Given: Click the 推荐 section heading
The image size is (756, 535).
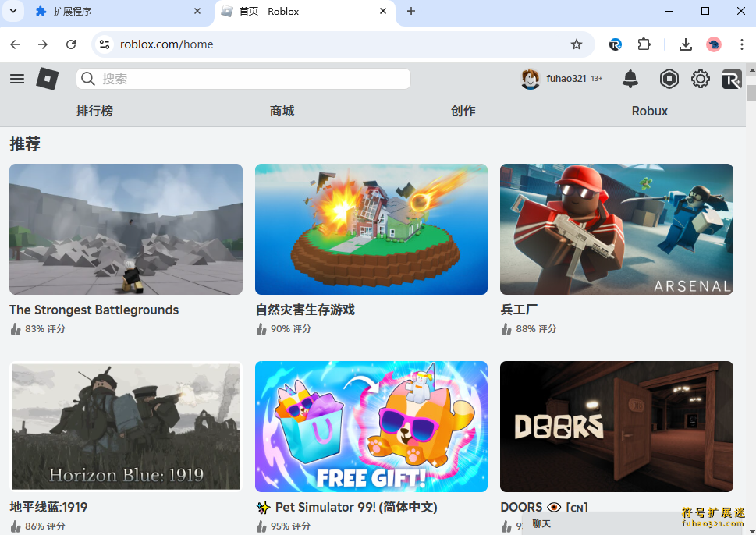Looking at the screenshot, I should [25, 144].
